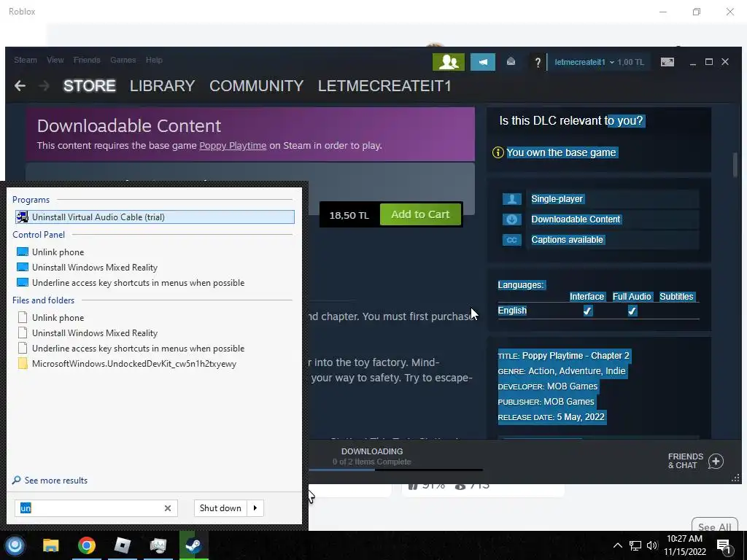Click the Steam announcements megaphone icon
The image size is (747, 560).
(x=483, y=62)
